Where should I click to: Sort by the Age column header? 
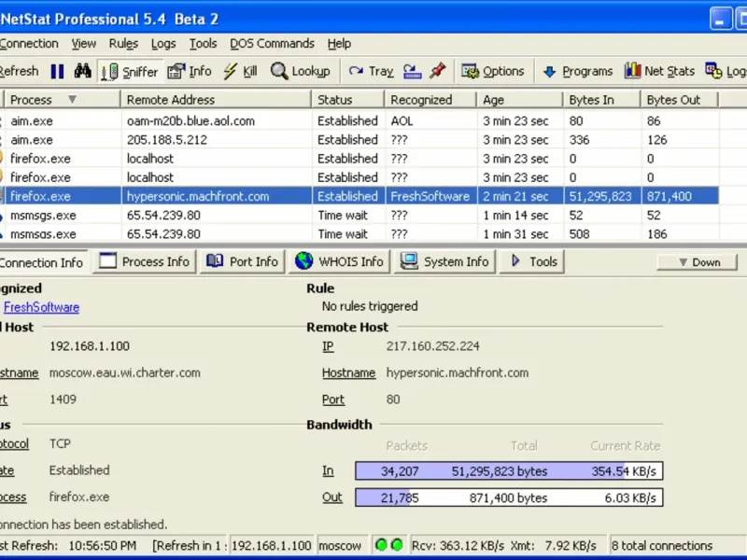click(520, 100)
